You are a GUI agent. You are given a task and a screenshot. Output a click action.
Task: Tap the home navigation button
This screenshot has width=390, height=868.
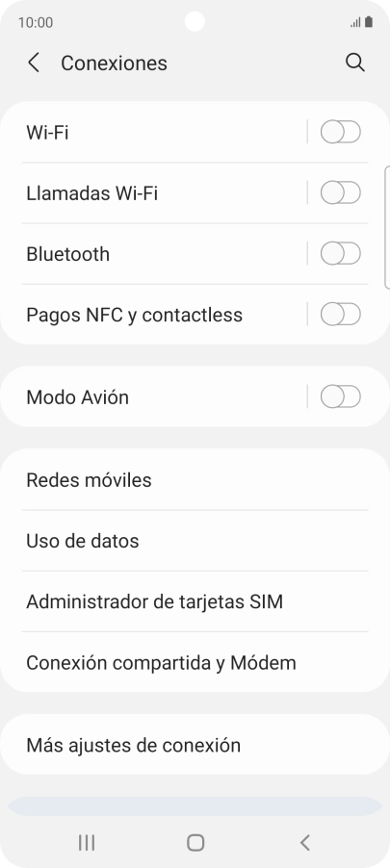(195, 843)
